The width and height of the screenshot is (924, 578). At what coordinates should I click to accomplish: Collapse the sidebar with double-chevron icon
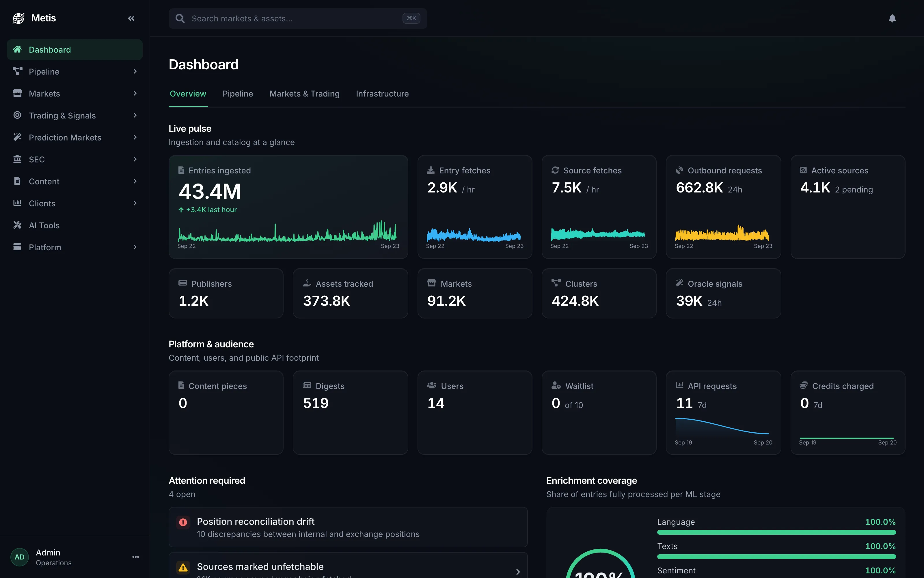pyautogui.click(x=131, y=18)
